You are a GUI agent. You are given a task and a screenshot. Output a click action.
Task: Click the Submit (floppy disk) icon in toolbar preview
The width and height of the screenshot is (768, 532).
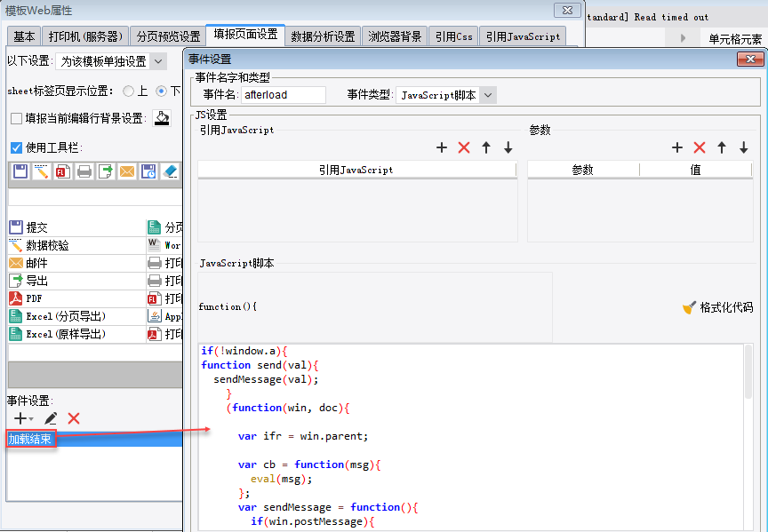pyautogui.click(x=20, y=171)
